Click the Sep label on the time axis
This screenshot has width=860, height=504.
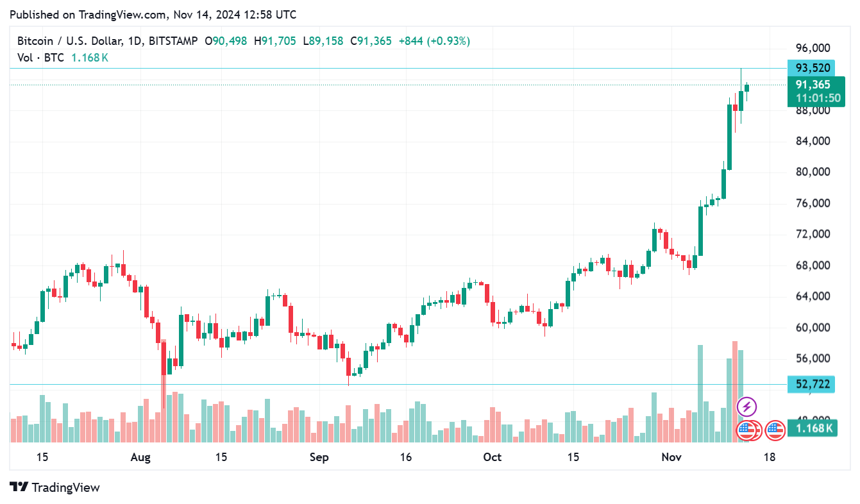(319, 457)
